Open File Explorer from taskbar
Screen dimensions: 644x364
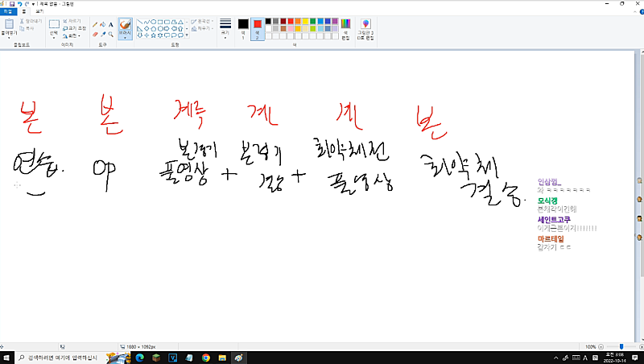coord(222,358)
